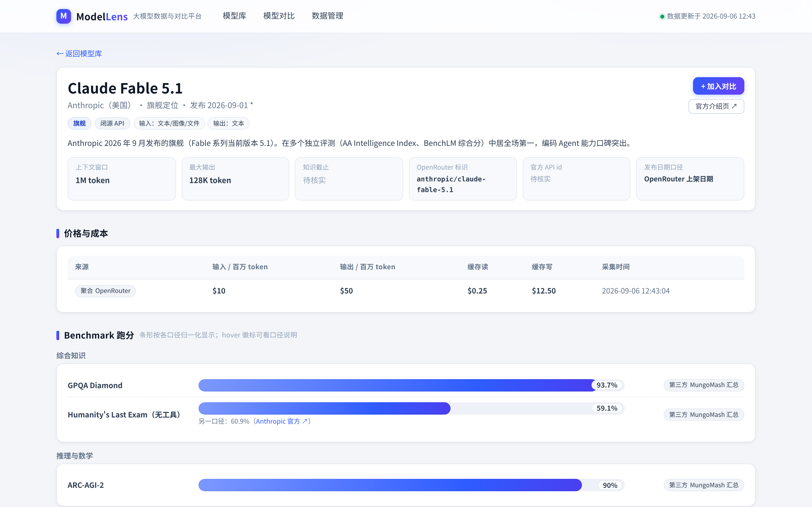The image size is (812, 507).
Task: Open the Anthropic 官方 alternate score link
Action: click(x=281, y=421)
